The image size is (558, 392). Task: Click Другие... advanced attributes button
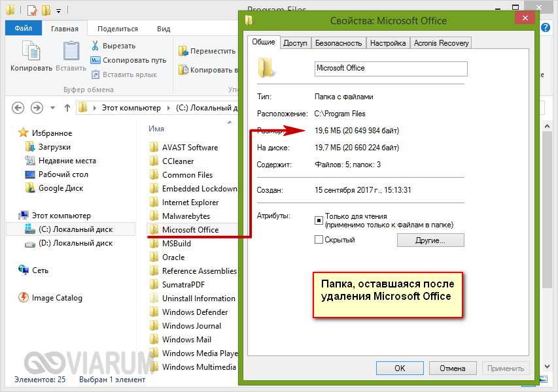pos(430,240)
